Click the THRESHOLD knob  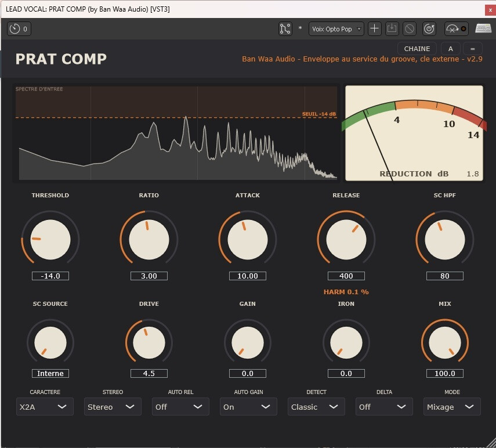[x=50, y=240]
